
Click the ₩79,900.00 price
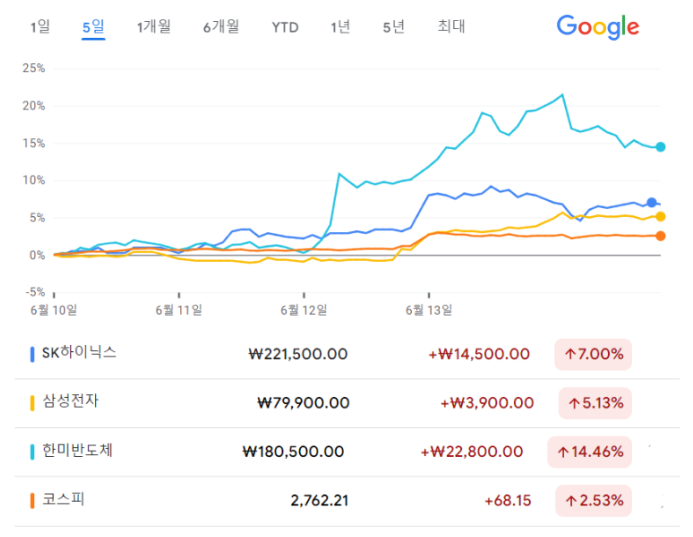(303, 403)
